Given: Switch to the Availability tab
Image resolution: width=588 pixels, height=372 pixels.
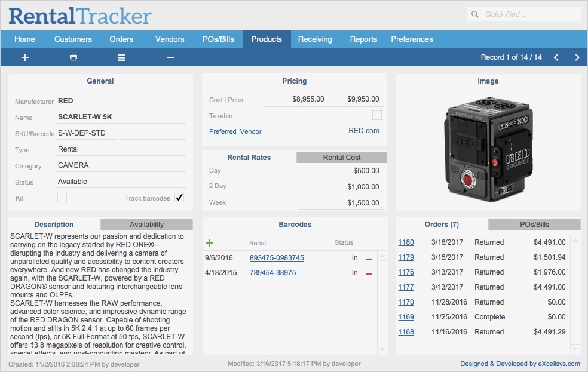Looking at the screenshot, I should [x=146, y=225].
